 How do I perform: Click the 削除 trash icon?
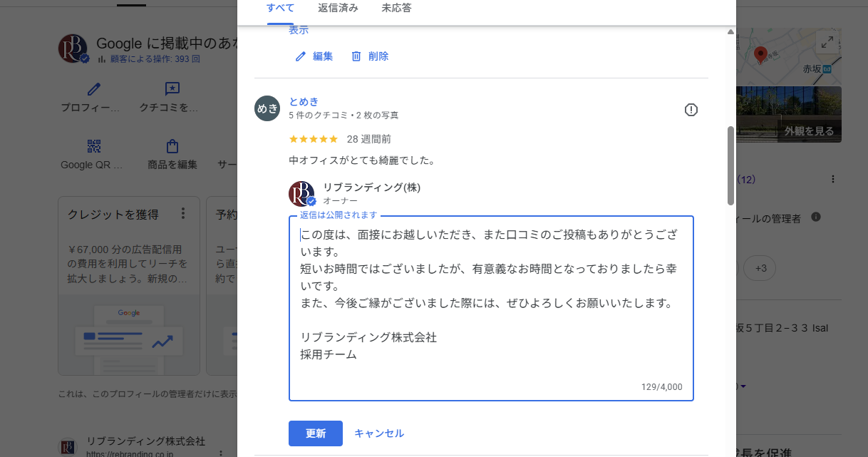(356, 56)
